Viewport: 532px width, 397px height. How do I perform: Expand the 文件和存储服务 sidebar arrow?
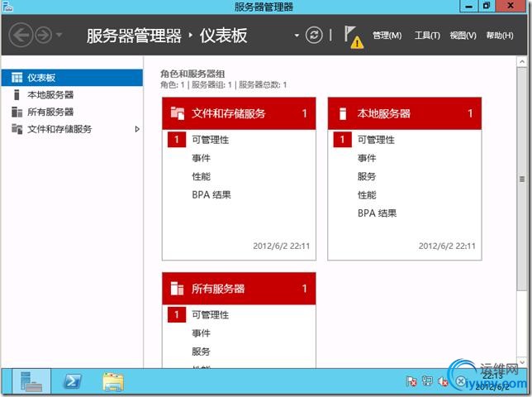click(137, 129)
